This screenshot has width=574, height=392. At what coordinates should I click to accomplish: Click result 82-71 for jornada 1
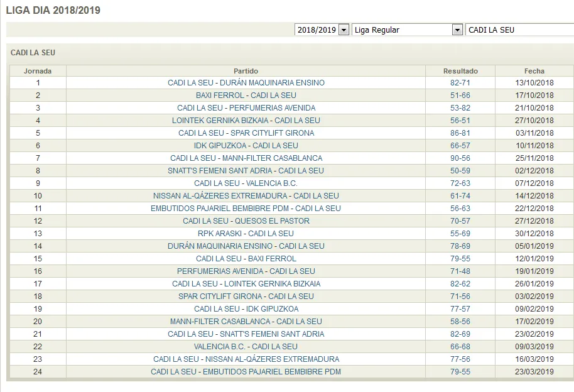[x=460, y=83]
